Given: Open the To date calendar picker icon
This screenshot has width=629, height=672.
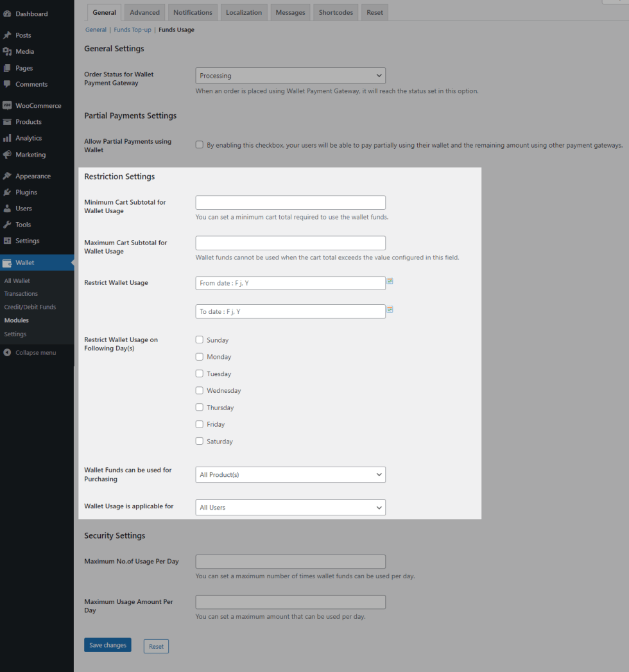Looking at the screenshot, I should tap(390, 309).
